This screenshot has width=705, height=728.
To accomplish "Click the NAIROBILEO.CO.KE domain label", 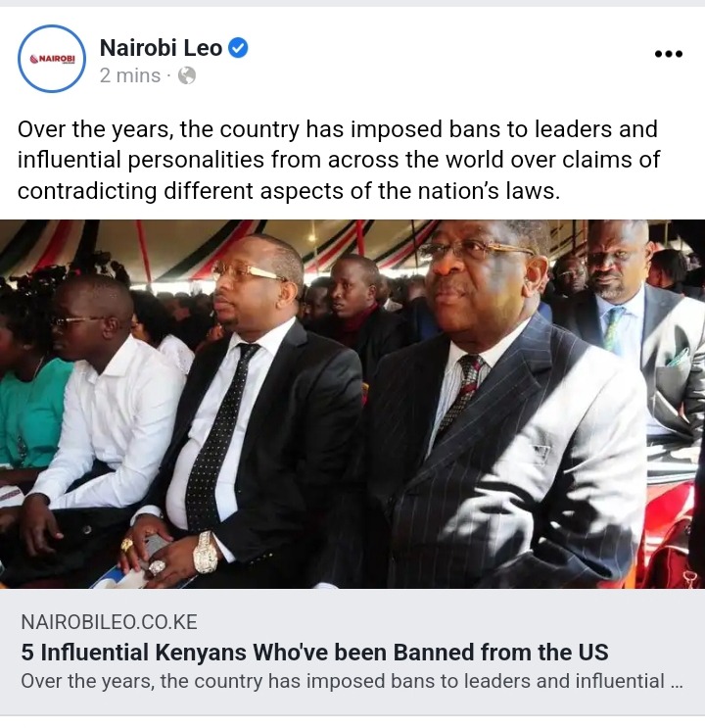I will (109, 622).
